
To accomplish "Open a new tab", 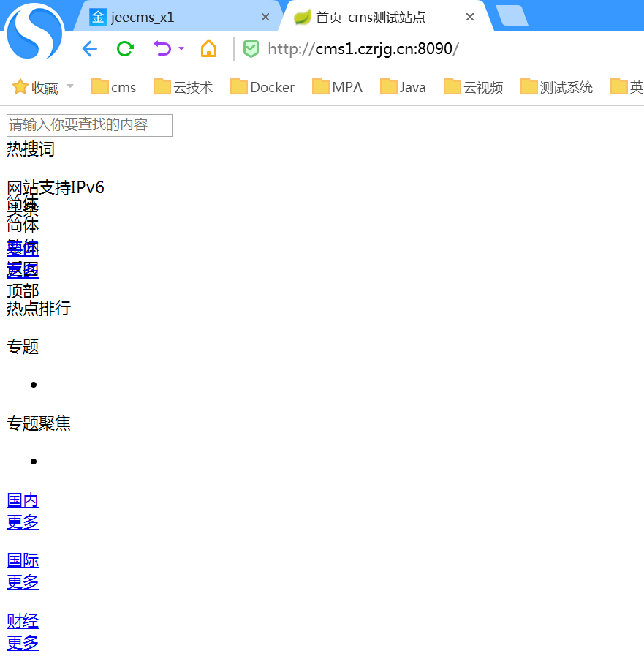I will tap(512, 16).
